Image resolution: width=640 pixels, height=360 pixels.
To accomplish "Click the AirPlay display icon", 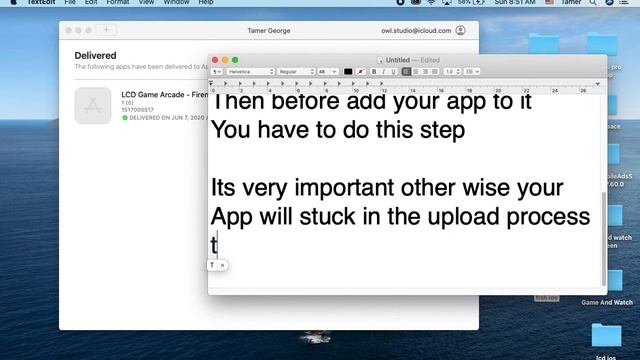I will tap(447, 2).
